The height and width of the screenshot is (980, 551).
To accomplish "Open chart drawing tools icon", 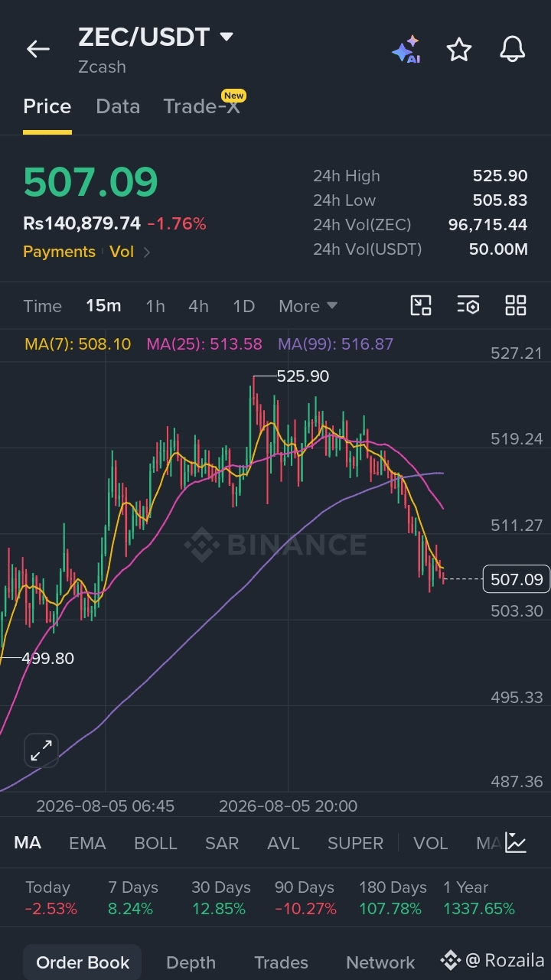I will tap(421, 305).
